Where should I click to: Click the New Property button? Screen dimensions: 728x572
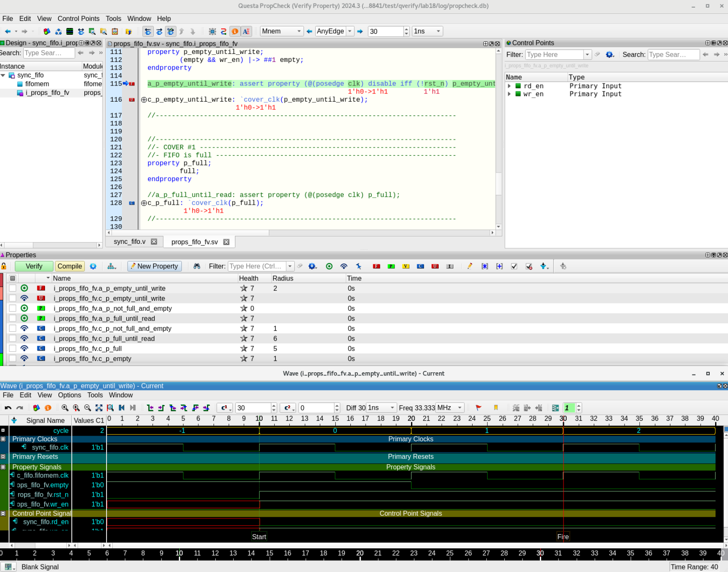point(154,266)
